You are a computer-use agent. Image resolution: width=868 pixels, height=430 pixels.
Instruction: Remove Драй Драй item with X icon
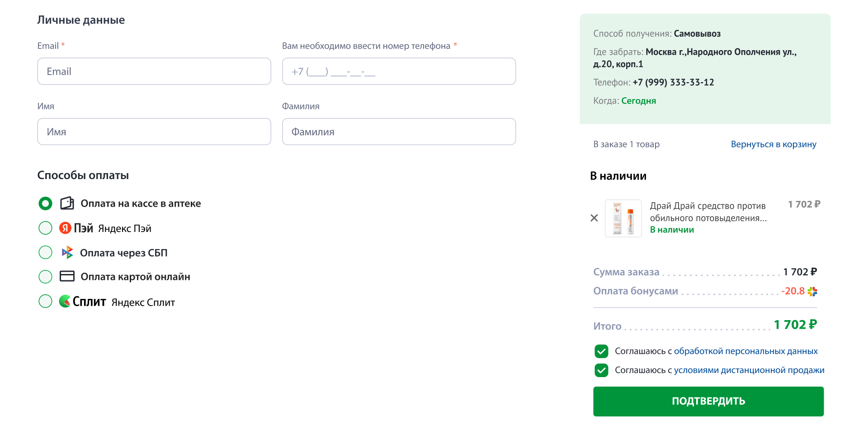pyautogui.click(x=594, y=218)
